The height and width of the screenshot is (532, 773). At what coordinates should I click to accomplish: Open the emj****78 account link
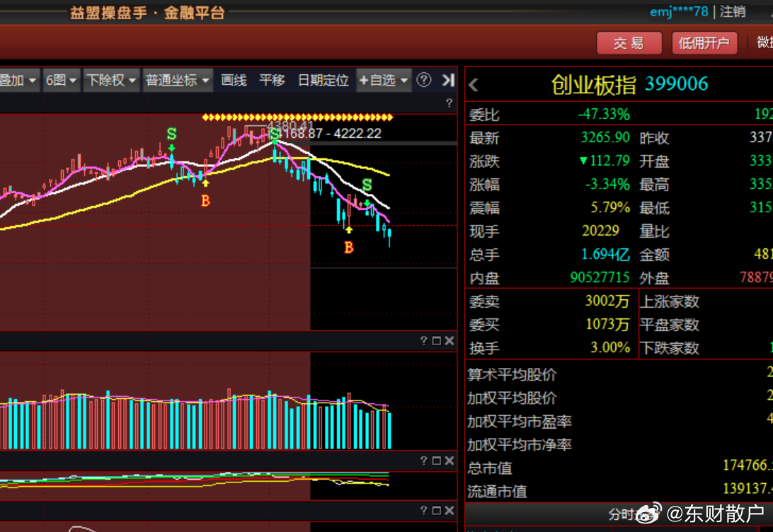(679, 11)
